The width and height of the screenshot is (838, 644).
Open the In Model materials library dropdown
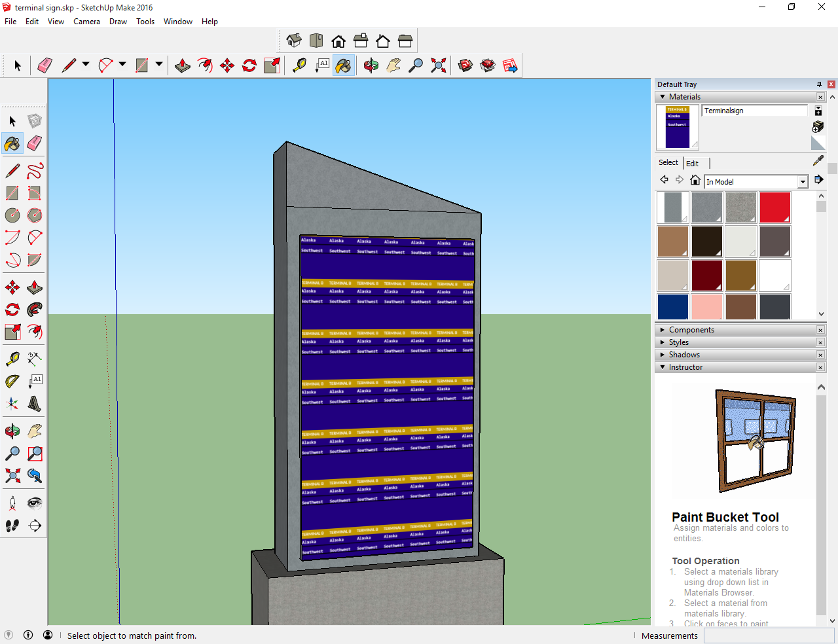tap(803, 182)
